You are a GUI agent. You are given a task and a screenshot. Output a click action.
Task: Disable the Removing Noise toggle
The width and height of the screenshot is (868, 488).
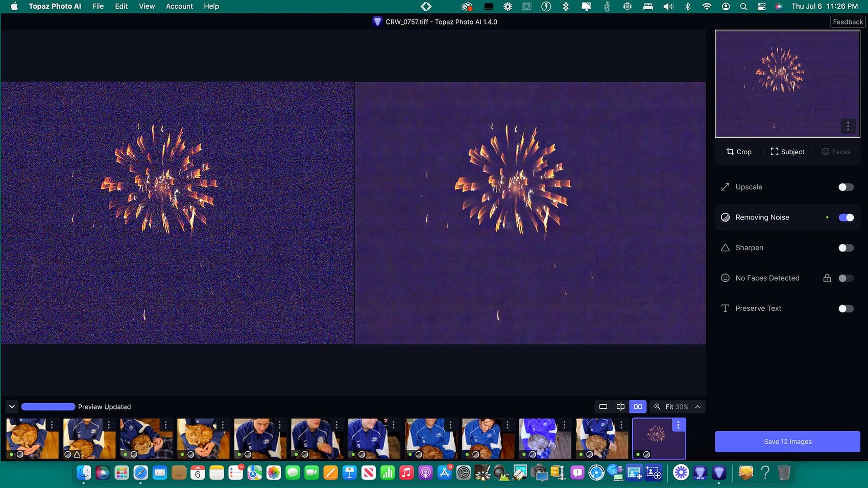846,217
